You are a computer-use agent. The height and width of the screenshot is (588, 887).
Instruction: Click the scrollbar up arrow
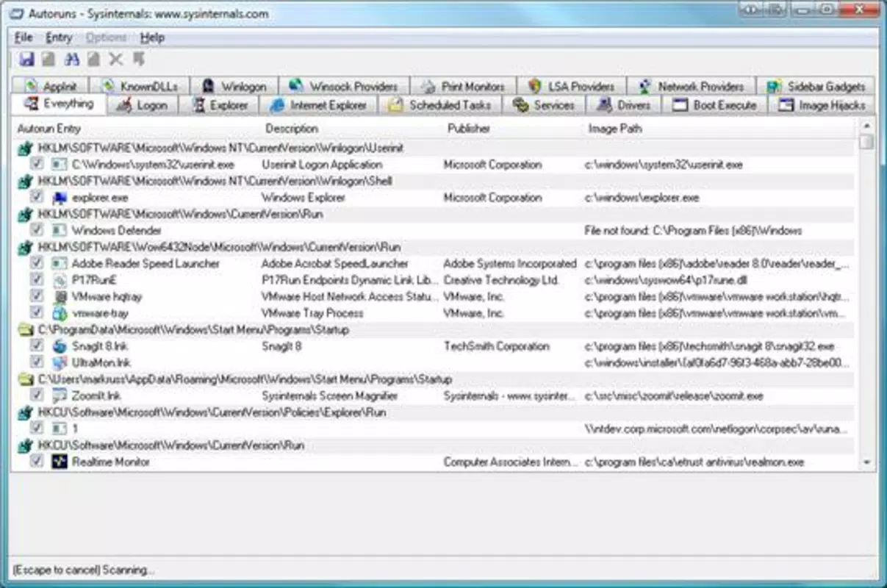[866, 127]
